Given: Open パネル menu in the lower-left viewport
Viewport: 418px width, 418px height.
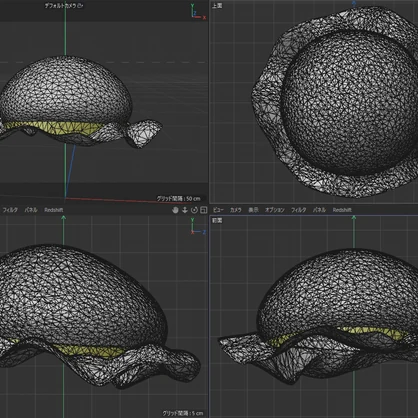Looking at the screenshot, I should (x=31, y=210).
